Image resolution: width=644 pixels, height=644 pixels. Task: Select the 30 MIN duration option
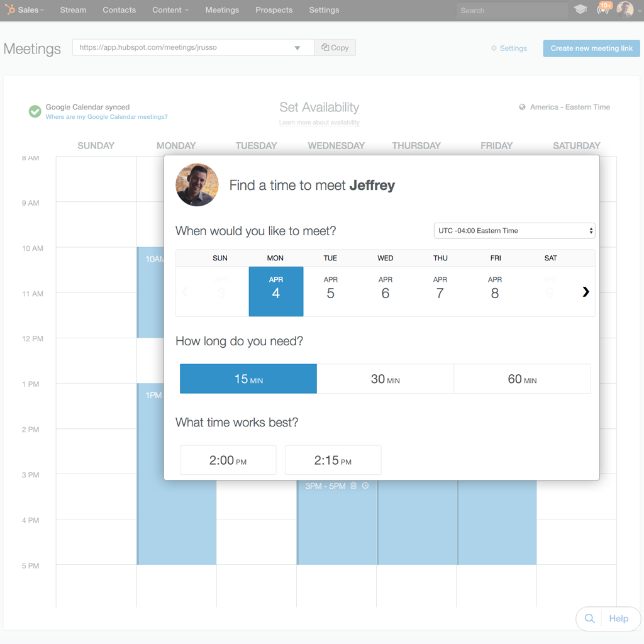pyautogui.click(x=385, y=379)
